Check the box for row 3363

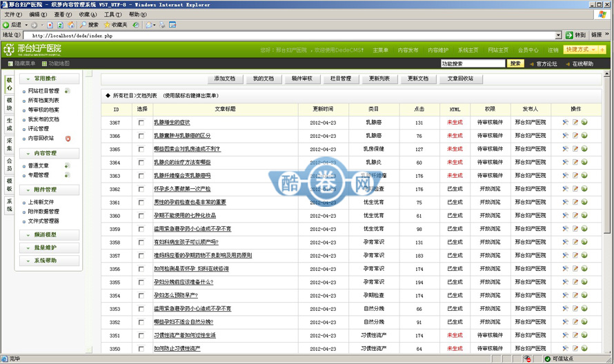tap(141, 176)
